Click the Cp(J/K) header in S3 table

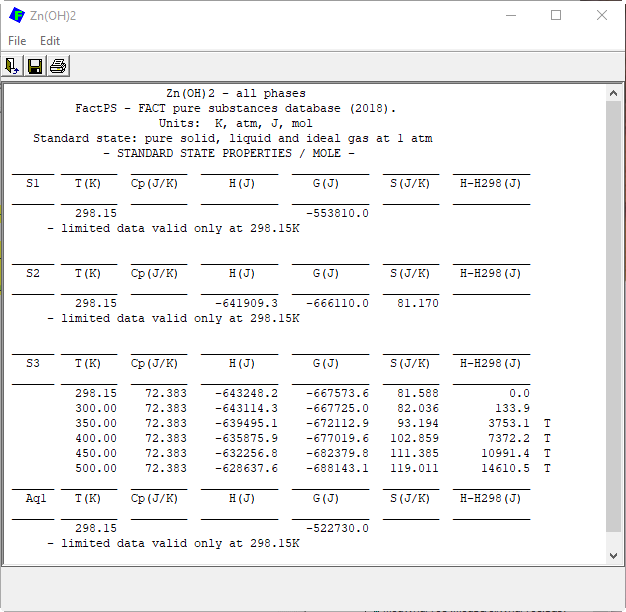pos(155,363)
